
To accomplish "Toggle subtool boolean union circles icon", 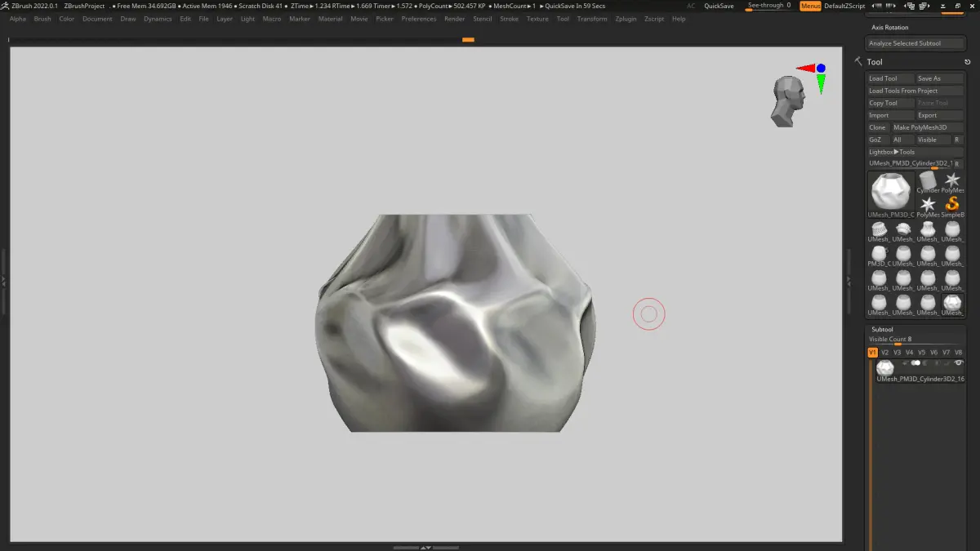I will coord(915,362).
